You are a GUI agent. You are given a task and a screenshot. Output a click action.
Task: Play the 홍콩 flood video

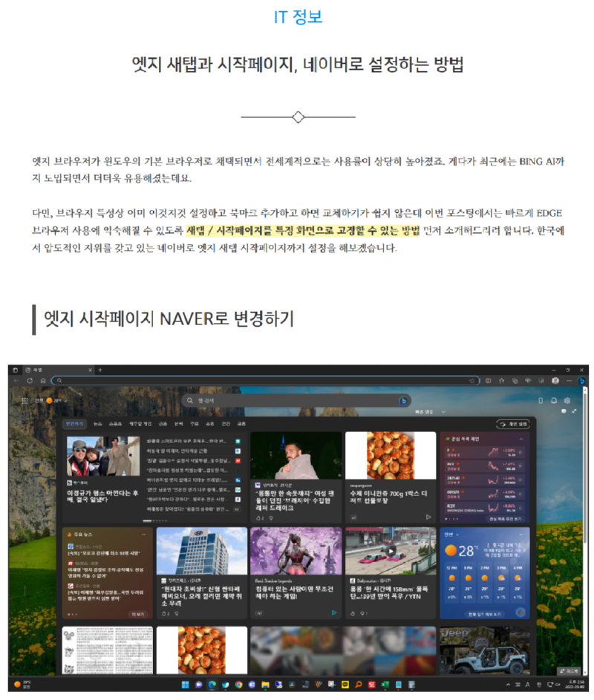391,551
